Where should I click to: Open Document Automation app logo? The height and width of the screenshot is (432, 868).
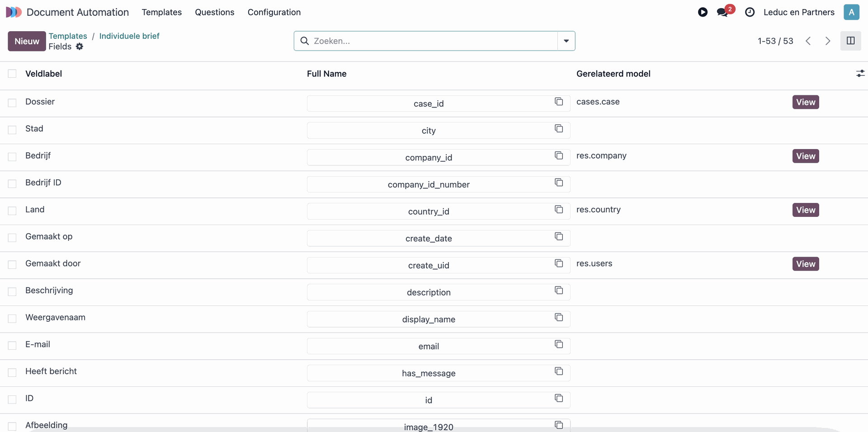pos(14,12)
